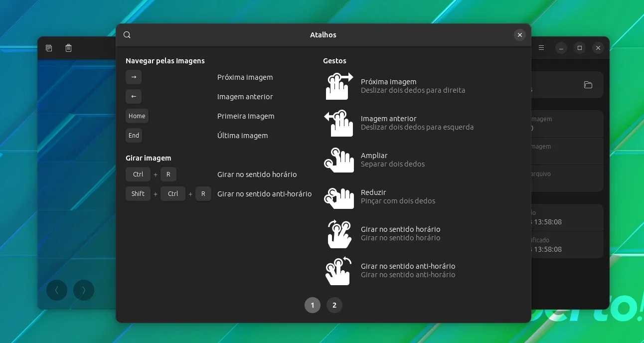Click the previous image arrow button

(x=57, y=290)
